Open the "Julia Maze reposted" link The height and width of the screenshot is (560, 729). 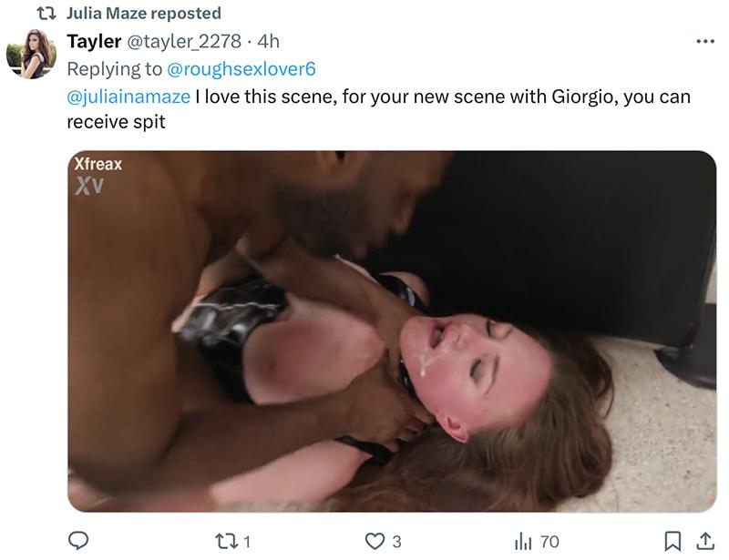(144, 14)
